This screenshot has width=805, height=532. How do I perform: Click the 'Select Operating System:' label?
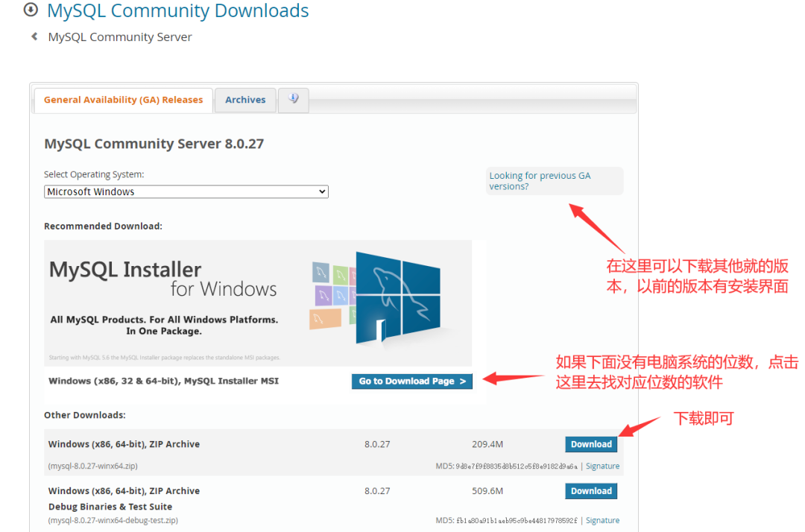point(94,174)
